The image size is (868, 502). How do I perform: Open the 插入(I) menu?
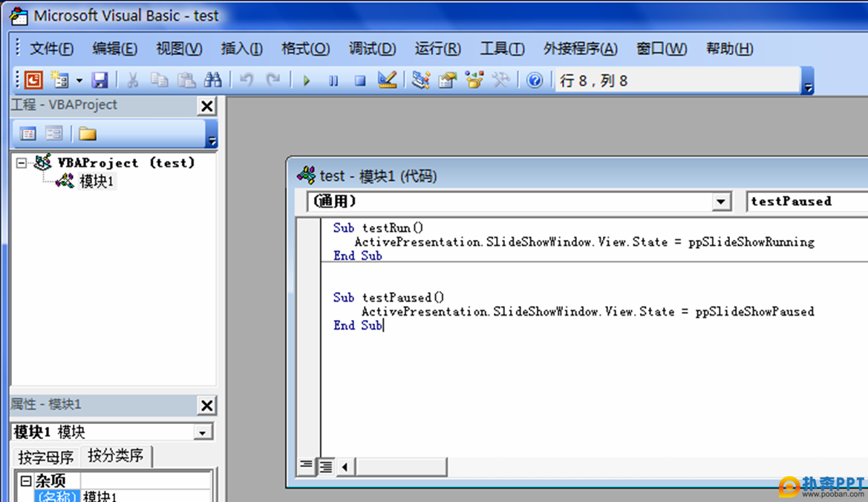coord(242,49)
